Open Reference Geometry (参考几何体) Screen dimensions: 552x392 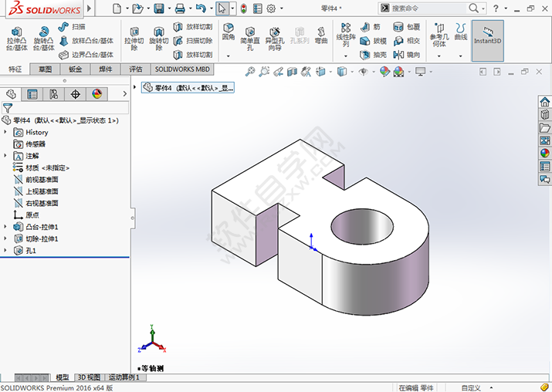(439, 35)
